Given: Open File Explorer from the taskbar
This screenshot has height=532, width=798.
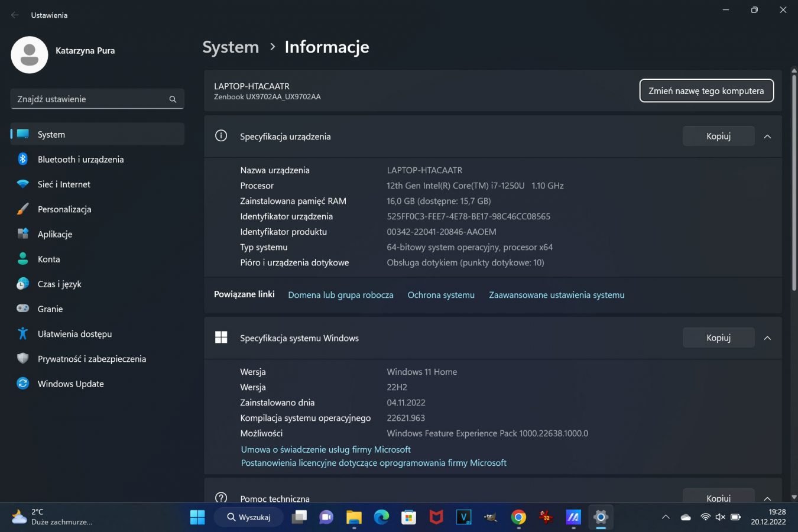Looking at the screenshot, I should [354, 517].
